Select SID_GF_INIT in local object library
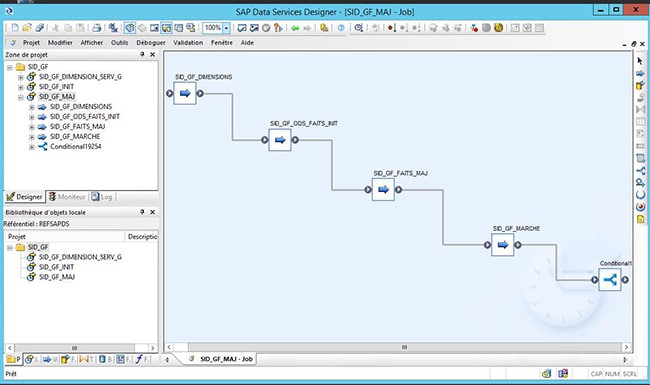The height and width of the screenshot is (385, 650). (56, 267)
